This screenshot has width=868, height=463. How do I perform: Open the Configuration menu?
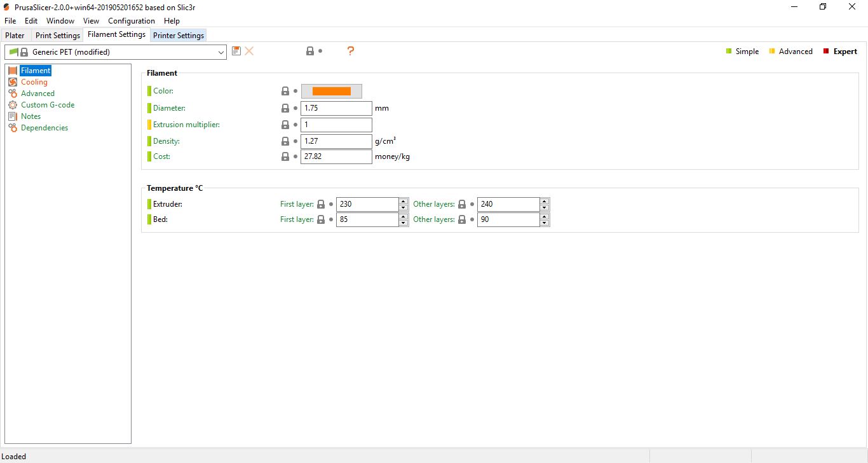(132, 21)
